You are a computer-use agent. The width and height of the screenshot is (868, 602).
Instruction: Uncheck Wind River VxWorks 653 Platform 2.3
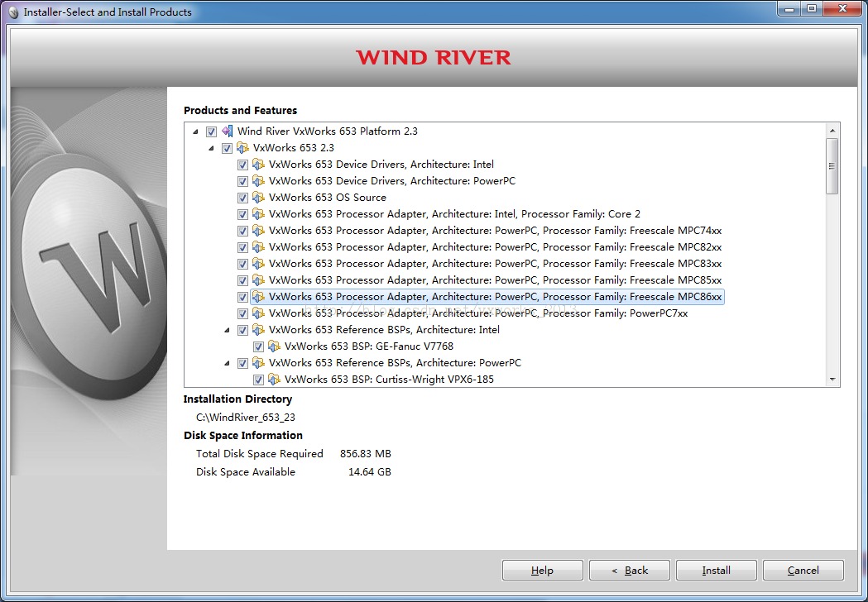pos(211,131)
